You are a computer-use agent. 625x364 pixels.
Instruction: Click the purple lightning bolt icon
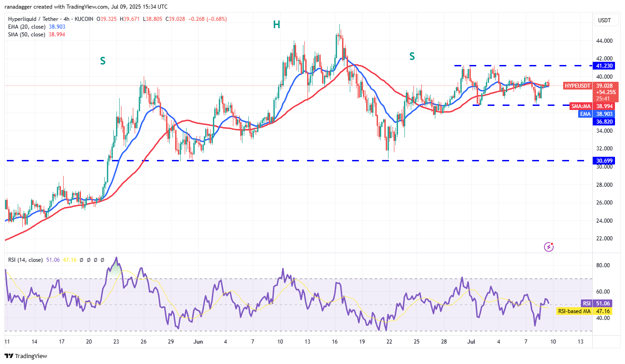[549, 247]
